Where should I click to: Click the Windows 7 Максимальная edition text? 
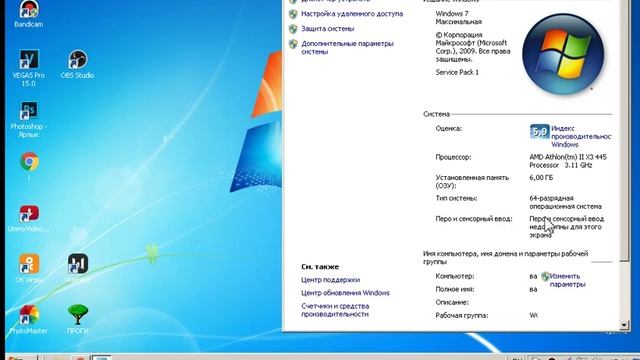[x=458, y=18]
